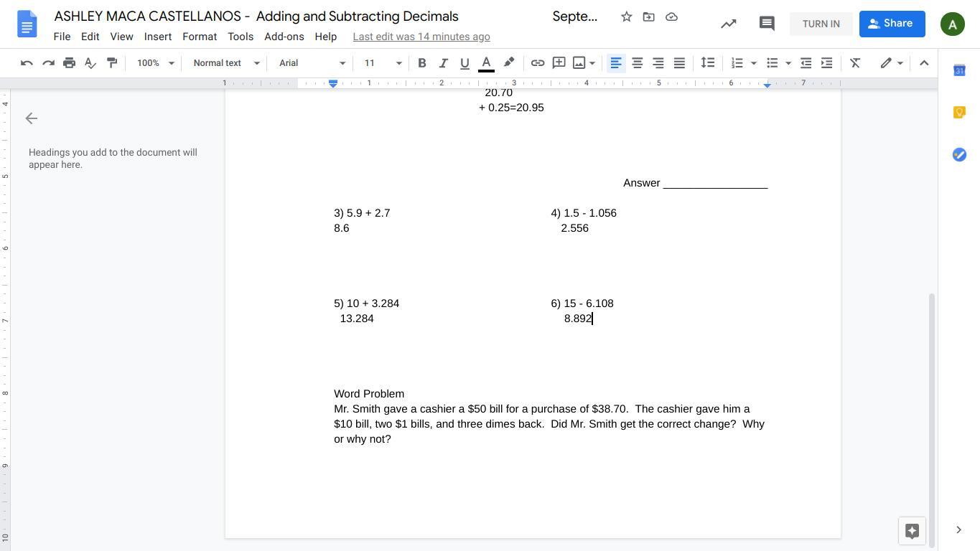Viewport: 980px width, 551px height.
Task: Open the Normal text style dropdown
Action: (226, 63)
